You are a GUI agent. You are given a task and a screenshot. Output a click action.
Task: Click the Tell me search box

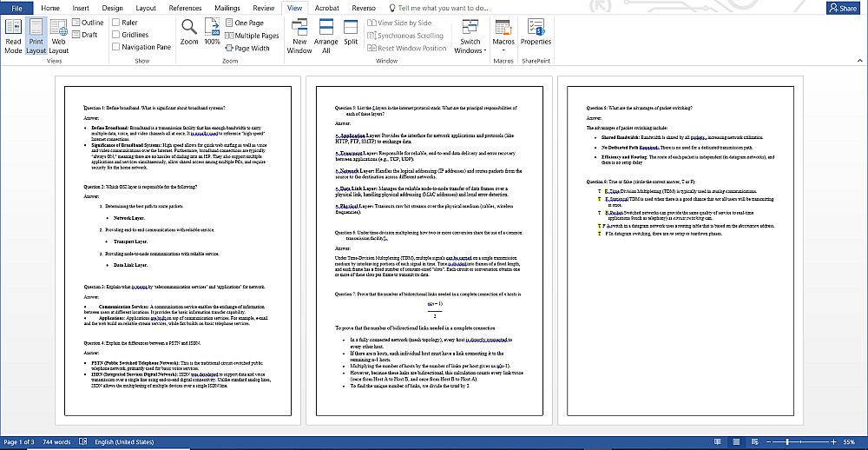point(438,8)
